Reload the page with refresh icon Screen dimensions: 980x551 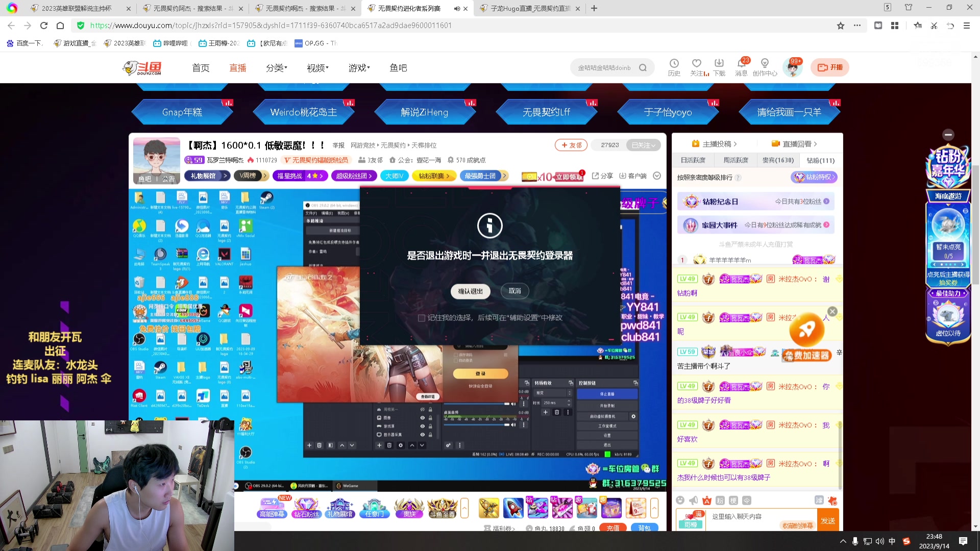coord(44,26)
